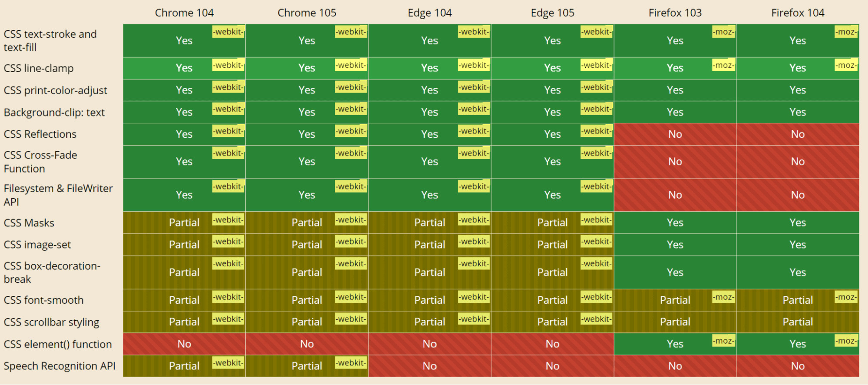Open the CSS Reflections feature label
This screenshot has height=385, width=868.
coord(40,134)
